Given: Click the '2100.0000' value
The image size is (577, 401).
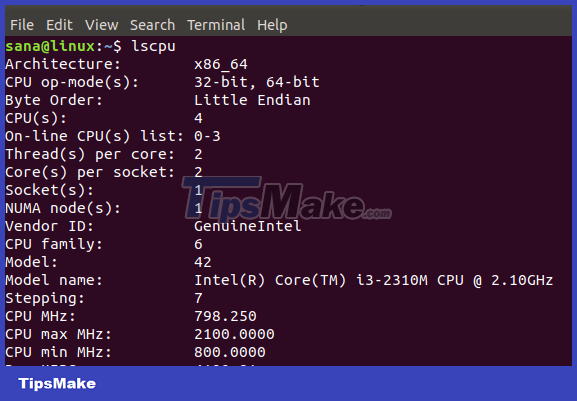Looking at the screenshot, I should [x=234, y=334].
